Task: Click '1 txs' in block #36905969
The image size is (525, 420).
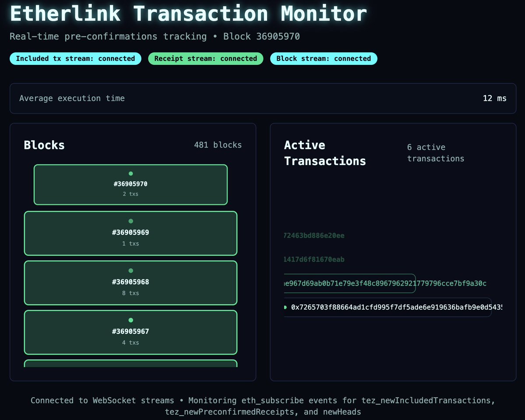Action: pos(130,244)
